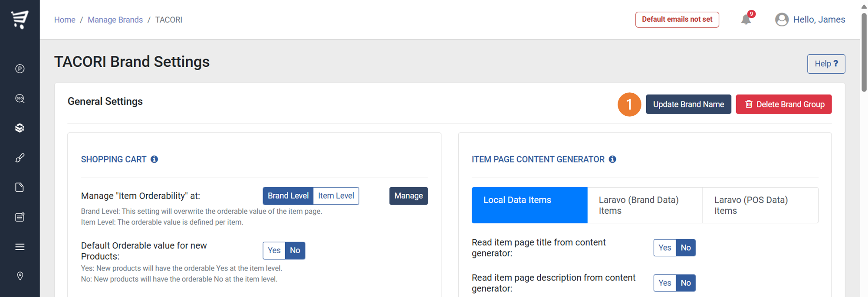
Task: Click the TACORI breadcrumb text
Action: [168, 20]
